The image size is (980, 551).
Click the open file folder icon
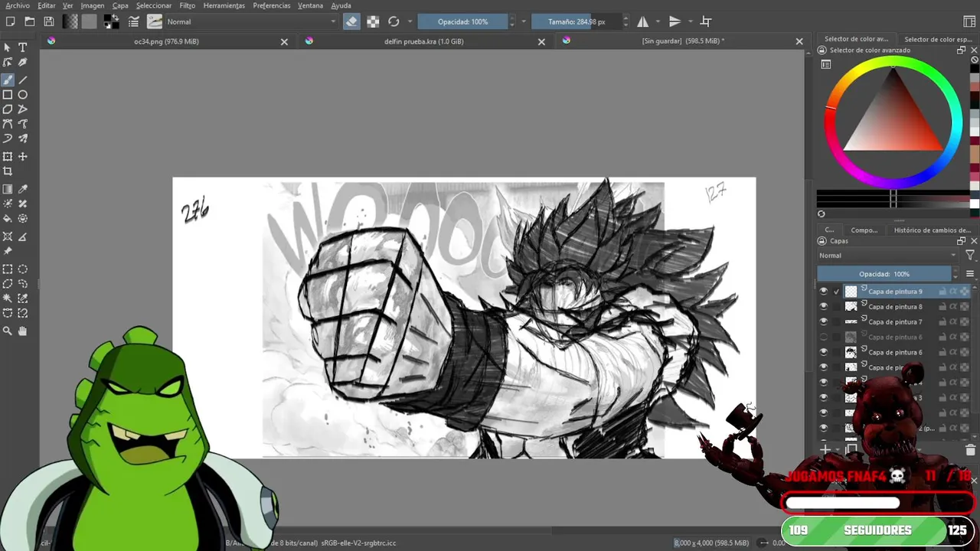[x=29, y=21]
